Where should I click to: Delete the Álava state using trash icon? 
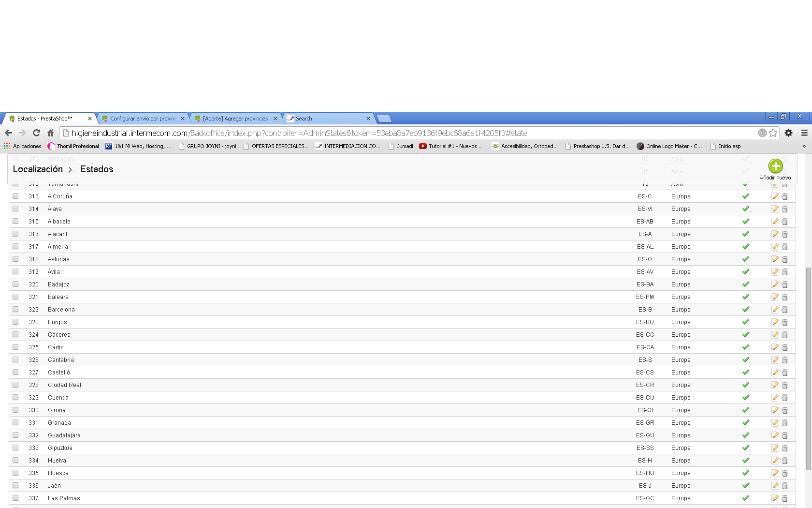[x=785, y=209]
